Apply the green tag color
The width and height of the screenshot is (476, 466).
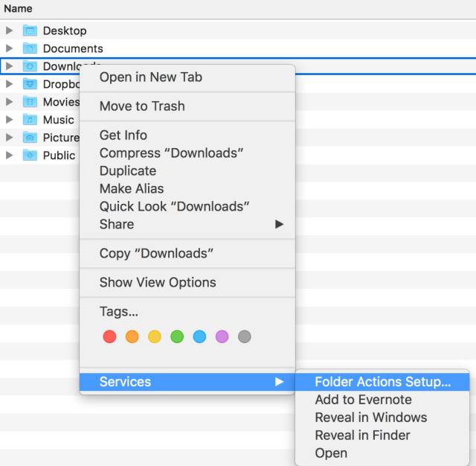(x=177, y=336)
